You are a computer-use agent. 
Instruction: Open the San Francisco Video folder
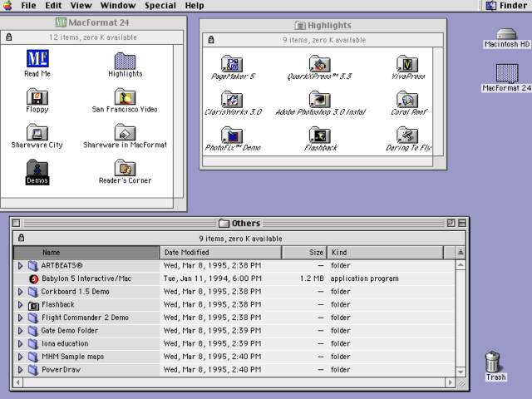125,96
